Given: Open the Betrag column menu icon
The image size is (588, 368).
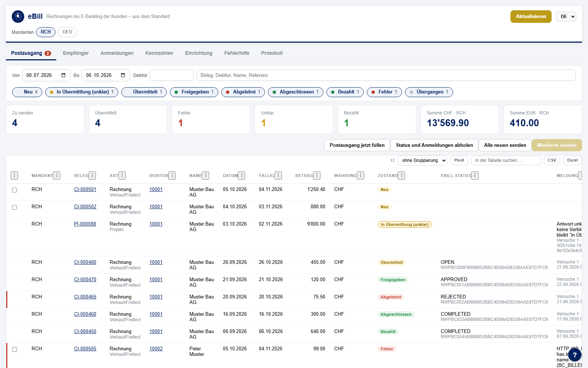Looking at the screenshot, I should tap(317, 176).
